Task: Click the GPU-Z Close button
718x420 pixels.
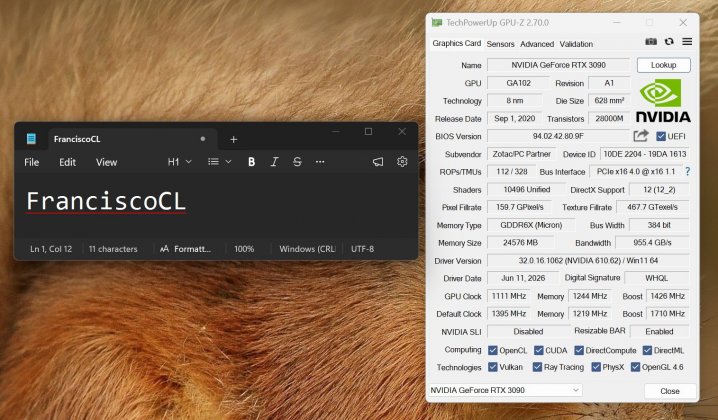Action: (670, 391)
